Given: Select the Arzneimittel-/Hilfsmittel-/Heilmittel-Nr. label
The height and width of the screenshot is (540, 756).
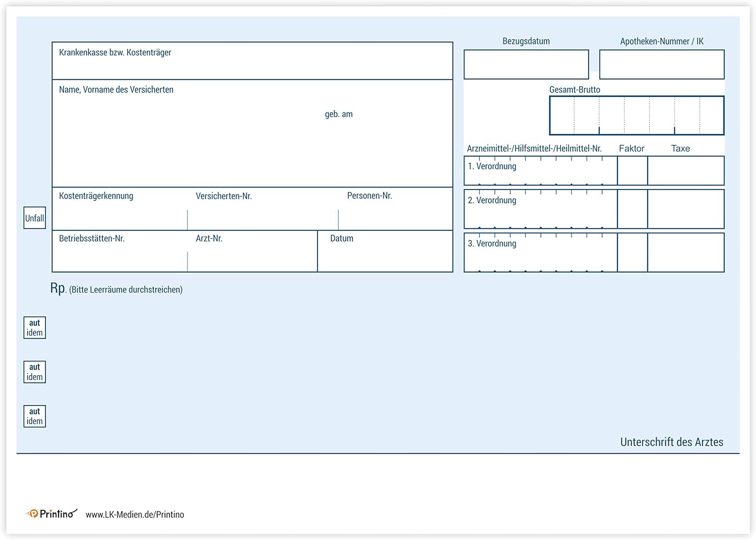Looking at the screenshot, I should tap(535, 148).
